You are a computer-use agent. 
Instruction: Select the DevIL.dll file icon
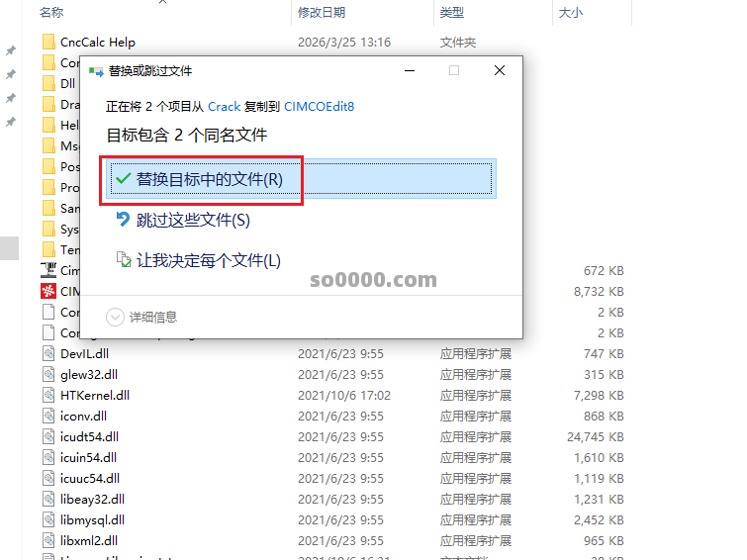[48, 353]
